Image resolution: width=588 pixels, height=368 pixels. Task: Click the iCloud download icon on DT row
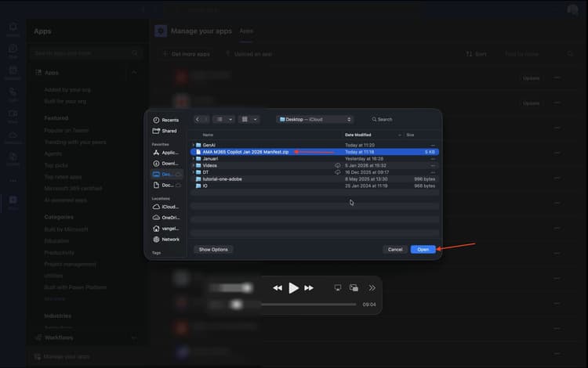click(337, 172)
